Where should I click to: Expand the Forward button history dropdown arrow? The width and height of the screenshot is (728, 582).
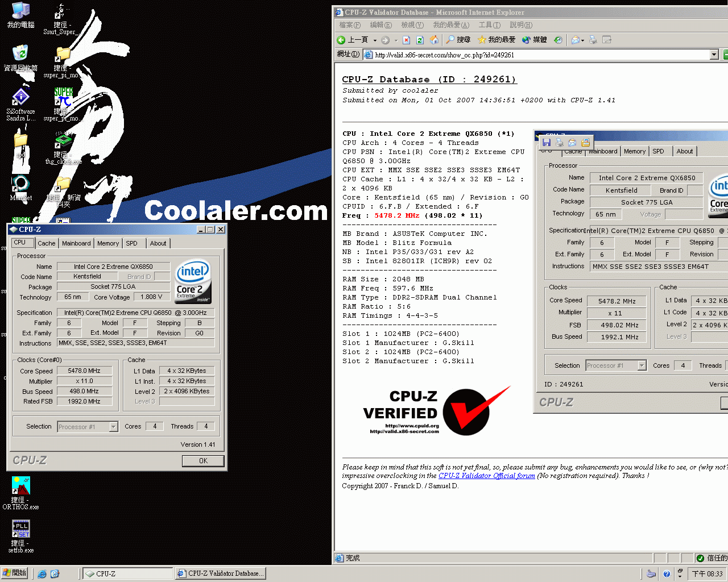(396, 40)
